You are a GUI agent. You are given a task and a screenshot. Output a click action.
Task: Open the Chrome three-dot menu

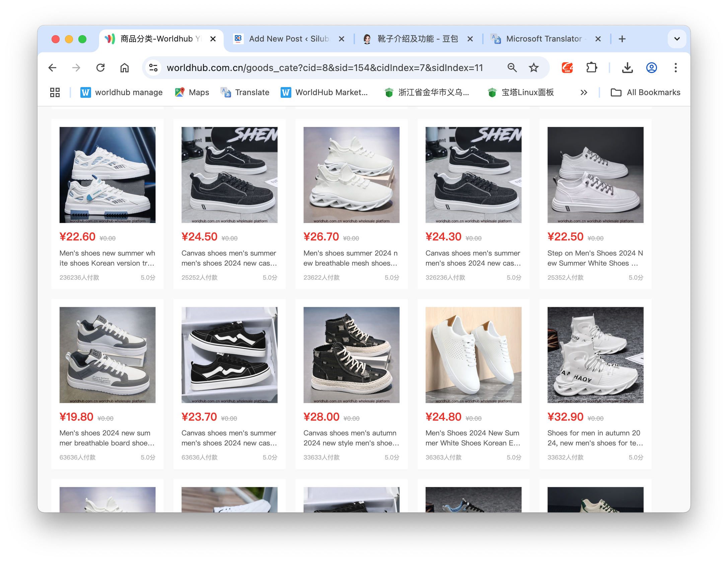(x=675, y=68)
